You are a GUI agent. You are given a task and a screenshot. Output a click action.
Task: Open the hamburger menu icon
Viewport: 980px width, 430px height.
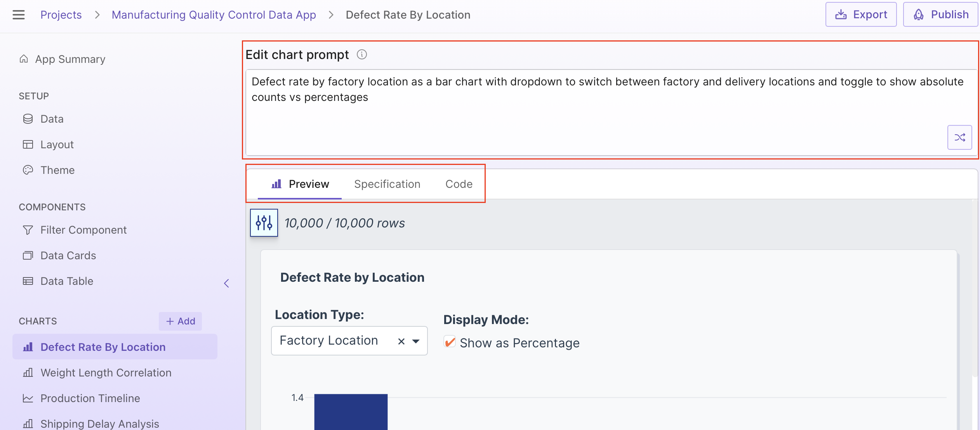point(18,15)
